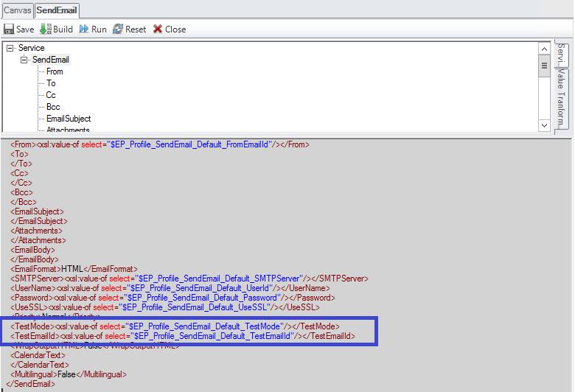Click the Run button label

tap(99, 29)
